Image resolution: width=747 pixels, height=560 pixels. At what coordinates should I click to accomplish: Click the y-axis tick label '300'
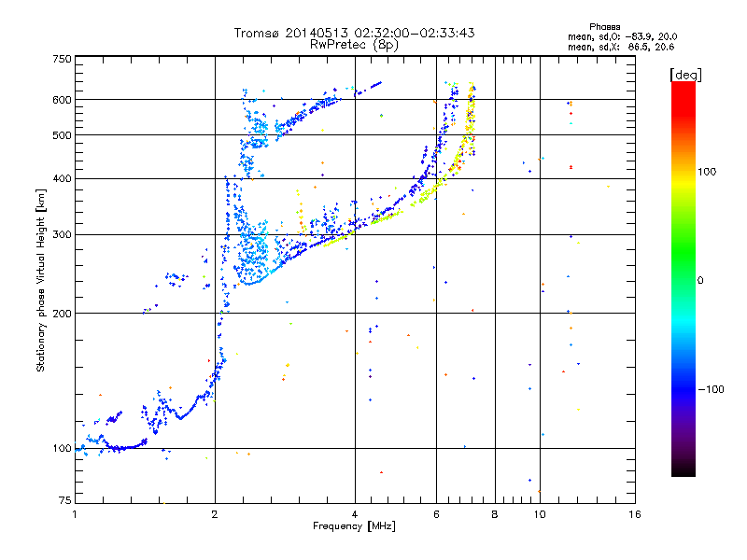pyautogui.click(x=62, y=234)
